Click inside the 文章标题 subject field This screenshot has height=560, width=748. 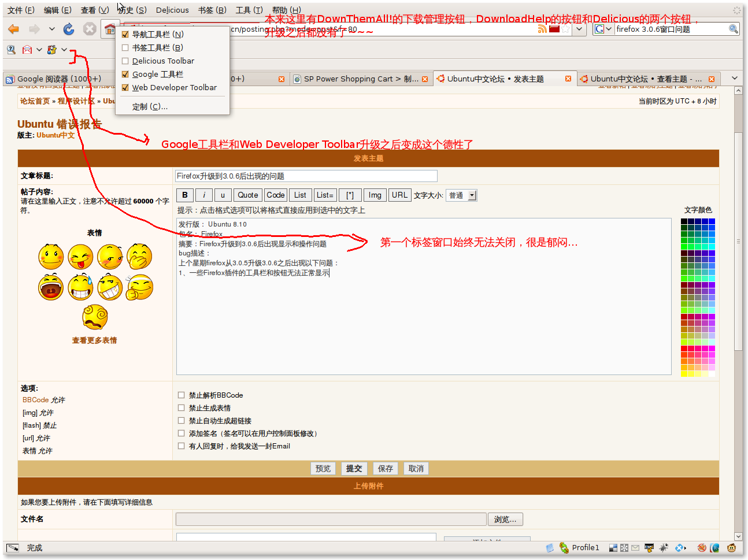[x=306, y=176]
